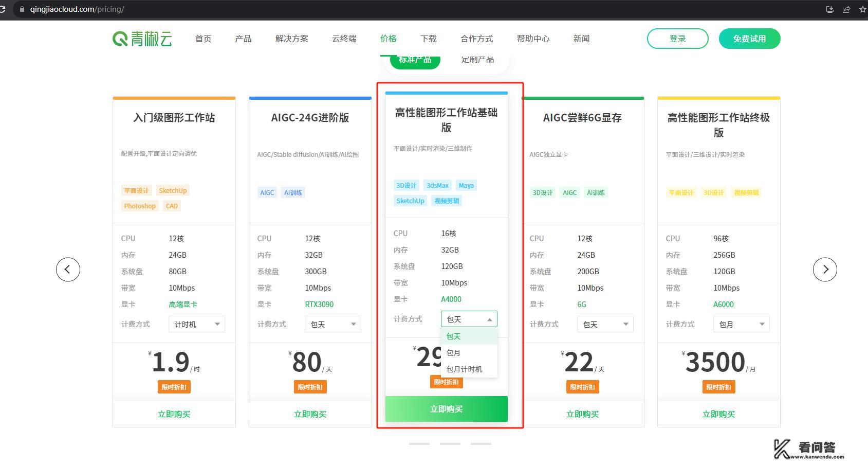
Task: Click the lock icon in address bar
Action: click(x=22, y=9)
